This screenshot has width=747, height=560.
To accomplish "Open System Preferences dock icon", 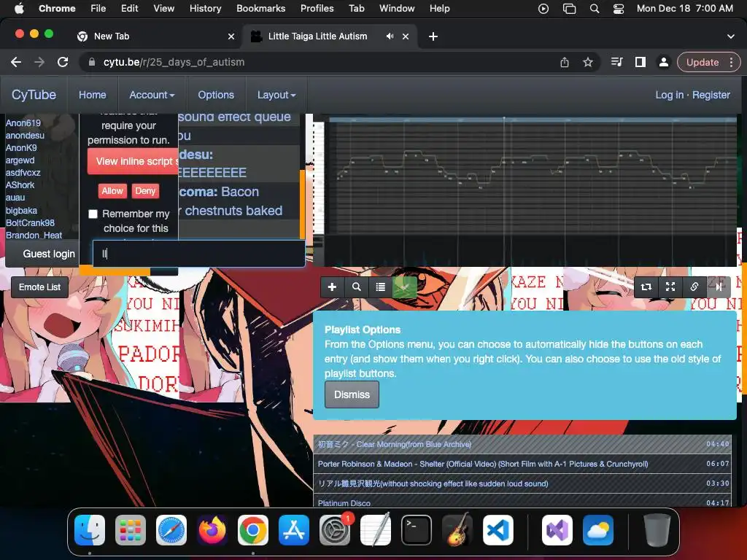I will click(x=334, y=530).
